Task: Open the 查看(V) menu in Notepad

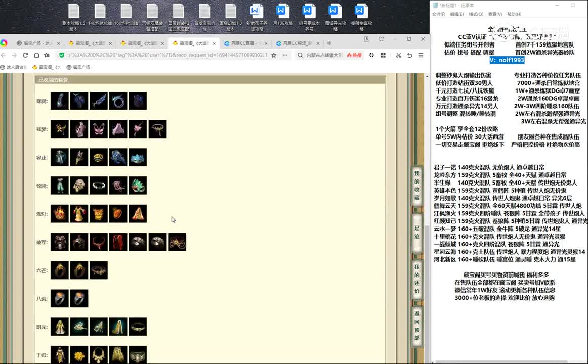Action: (494, 14)
